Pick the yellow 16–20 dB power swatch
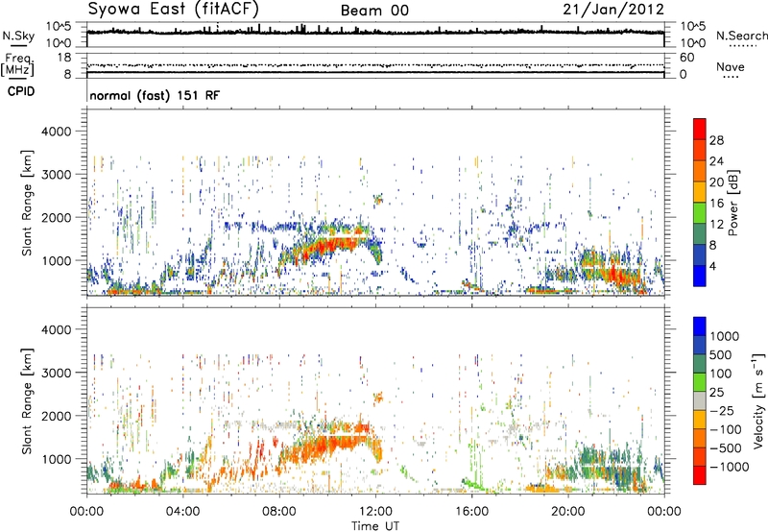The width and height of the screenshot is (768, 532). tap(700, 192)
